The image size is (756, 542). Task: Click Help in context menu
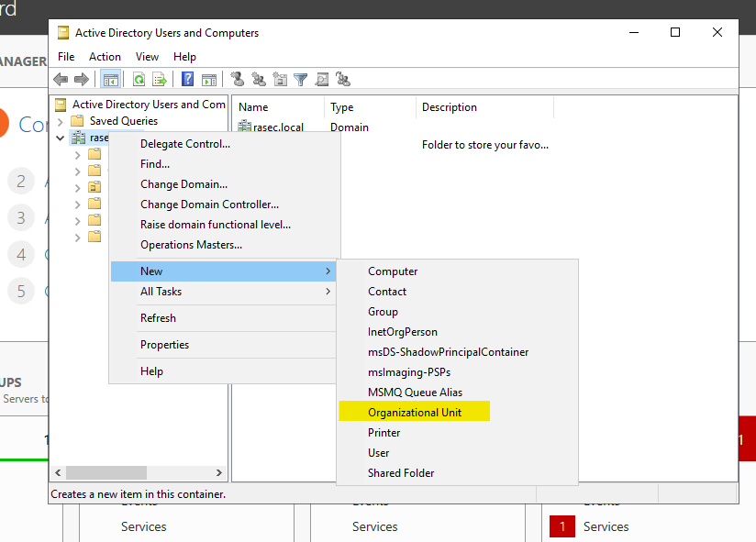pyautogui.click(x=223, y=371)
